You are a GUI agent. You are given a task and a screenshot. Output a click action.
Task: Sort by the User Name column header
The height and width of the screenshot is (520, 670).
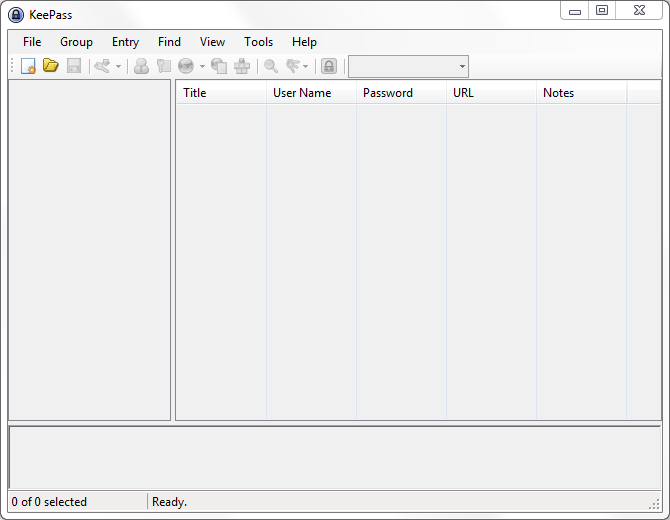tap(311, 93)
